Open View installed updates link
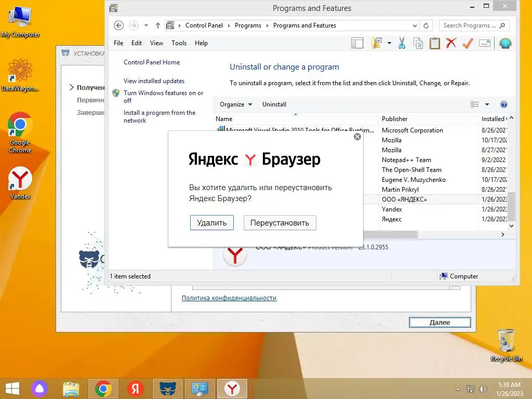Image resolution: width=532 pixels, height=399 pixels. [x=154, y=81]
